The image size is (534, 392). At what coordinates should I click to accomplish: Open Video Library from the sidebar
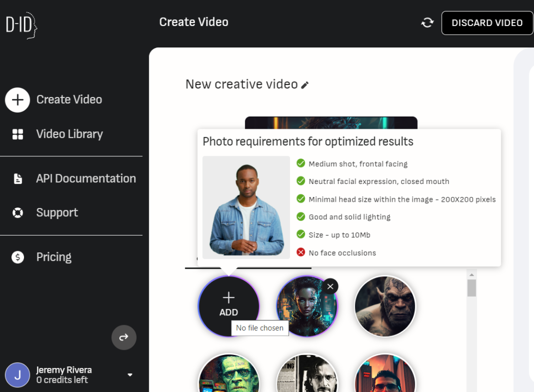(x=69, y=134)
